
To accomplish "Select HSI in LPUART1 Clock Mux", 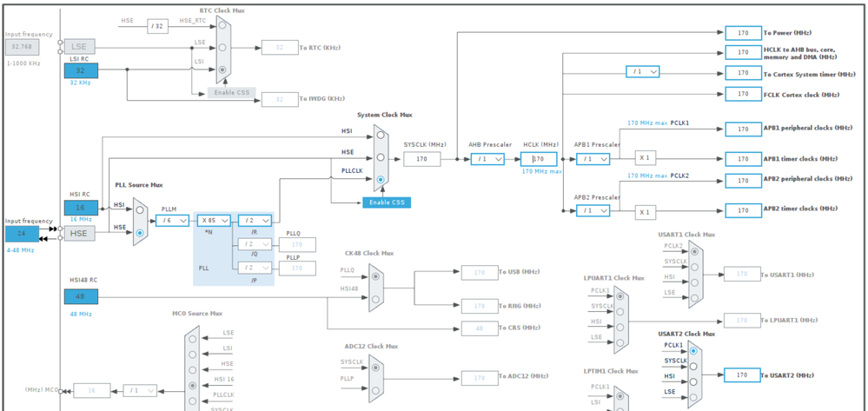I will (620, 327).
